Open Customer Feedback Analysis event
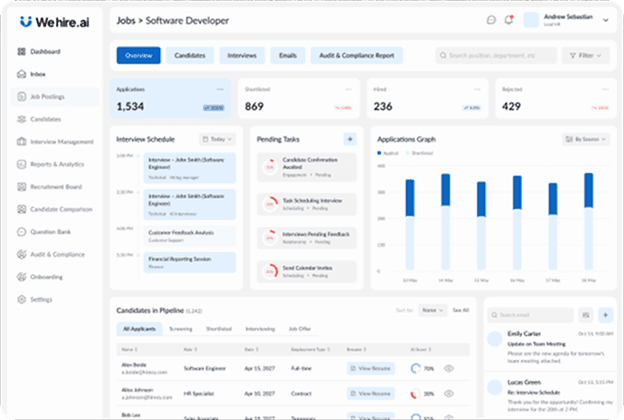 click(189, 236)
